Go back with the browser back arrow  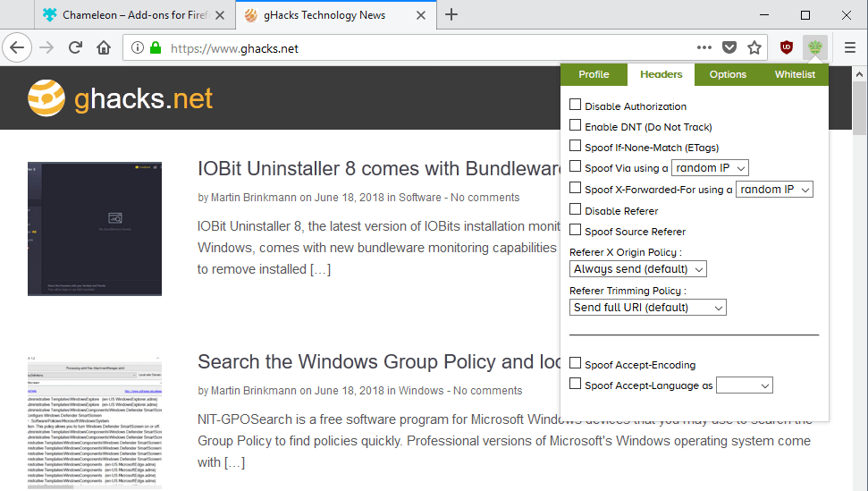click(x=17, y=47)
